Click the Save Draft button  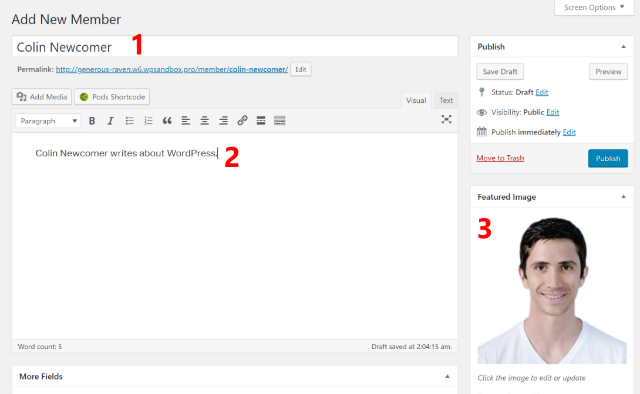pos(500,71)
